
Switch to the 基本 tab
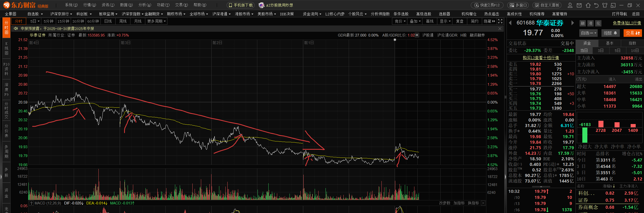pyautogui.click(x=610, y=43)
